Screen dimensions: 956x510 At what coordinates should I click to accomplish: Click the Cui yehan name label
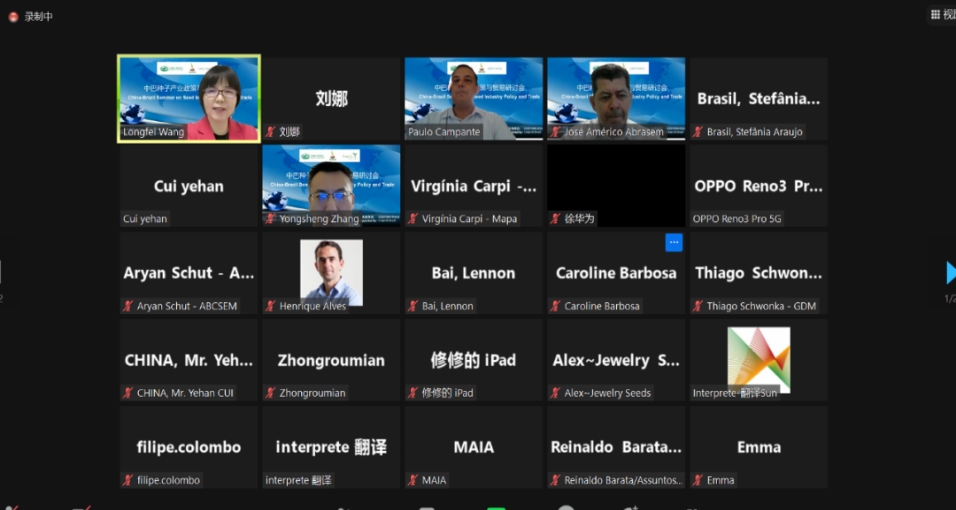click(x=145, y=219)
